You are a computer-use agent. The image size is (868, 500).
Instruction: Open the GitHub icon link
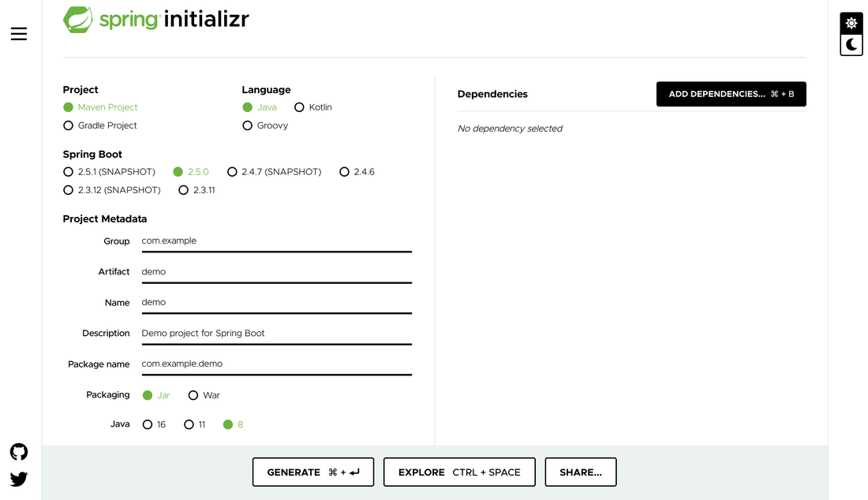[x=19, y=452]
